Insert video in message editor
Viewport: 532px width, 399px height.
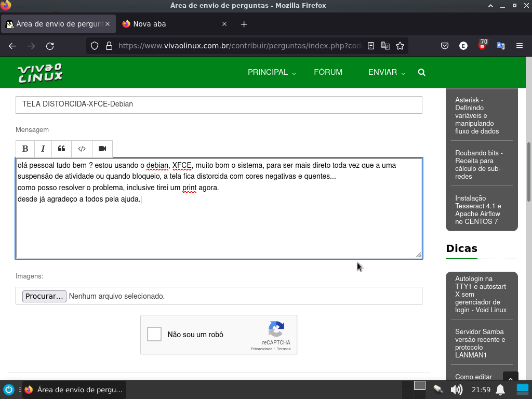click(102, 149)
